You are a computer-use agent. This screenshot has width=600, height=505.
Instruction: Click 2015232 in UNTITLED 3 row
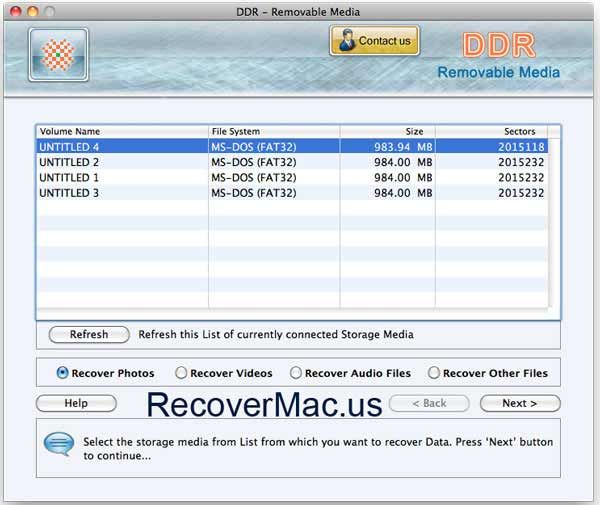[x=521, y=193]
